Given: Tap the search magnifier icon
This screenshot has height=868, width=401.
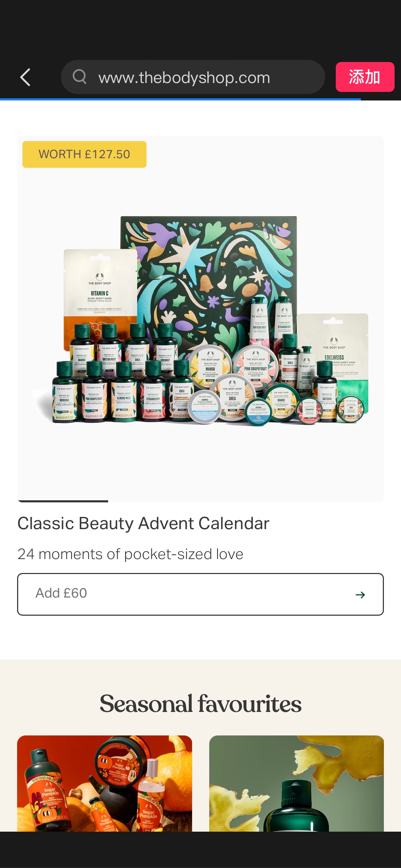Looking at the screenshot, I should click(79, 77).
